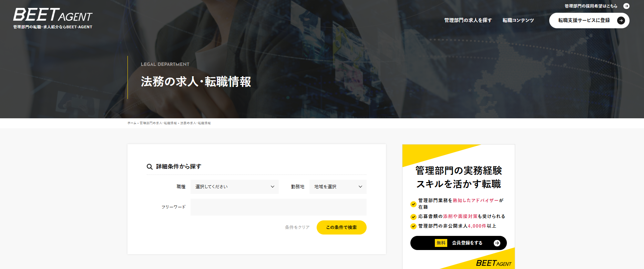Click the BEET AGENT logo in sidebar banner
Image resolution: width=644 pixels, height=269 pixels.
point(493,263)
